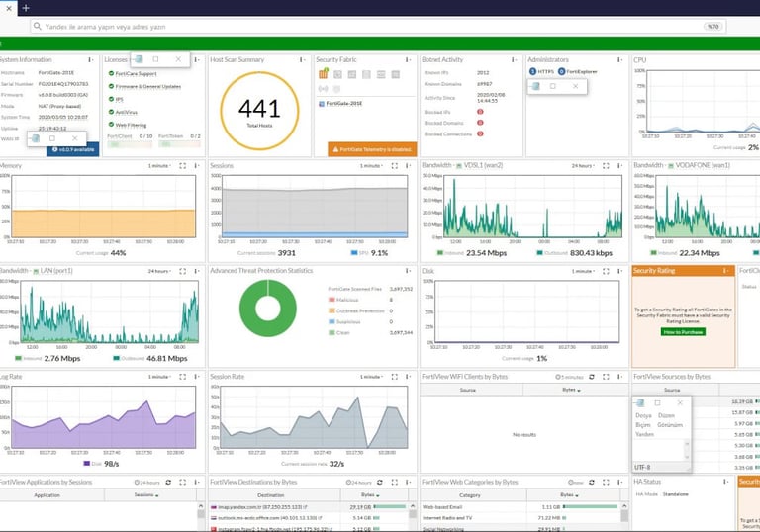Open Memory widget '1 minute' time range dropdown
Screen dimensions: 760x532
click(x=159, y=166)
